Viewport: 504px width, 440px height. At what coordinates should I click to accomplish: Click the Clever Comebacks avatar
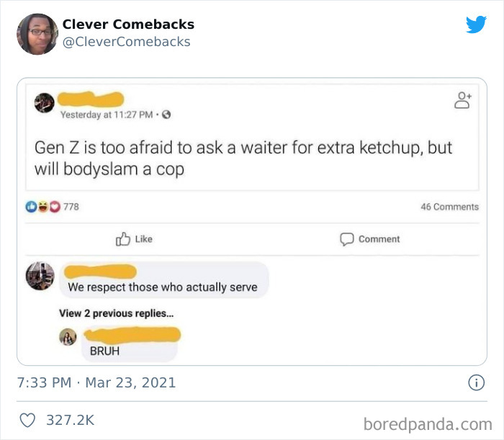[37, 34]
